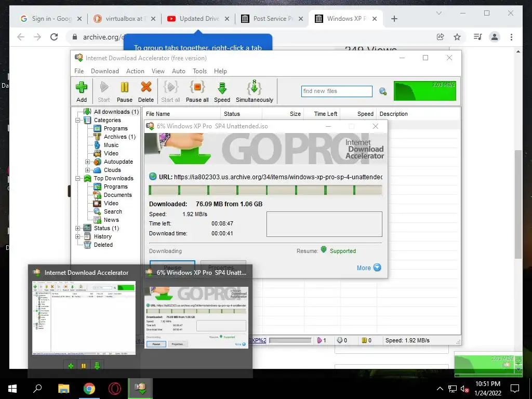This screenshot has width=532, height=399.
Task: Click the Pause all toolbar icon
Action: pos(197,91)
